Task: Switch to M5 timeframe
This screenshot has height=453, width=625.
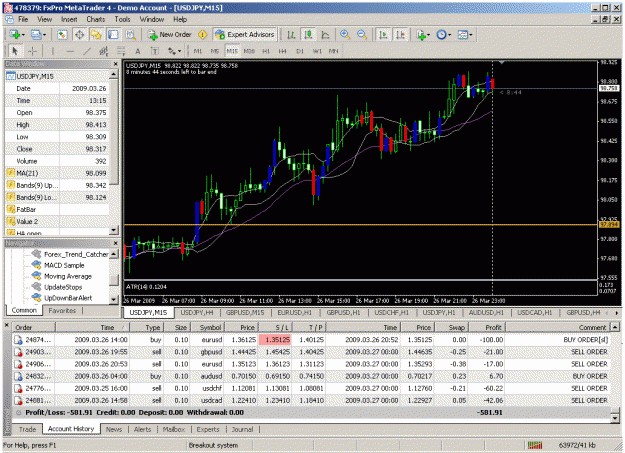Action: click(215, 51)
